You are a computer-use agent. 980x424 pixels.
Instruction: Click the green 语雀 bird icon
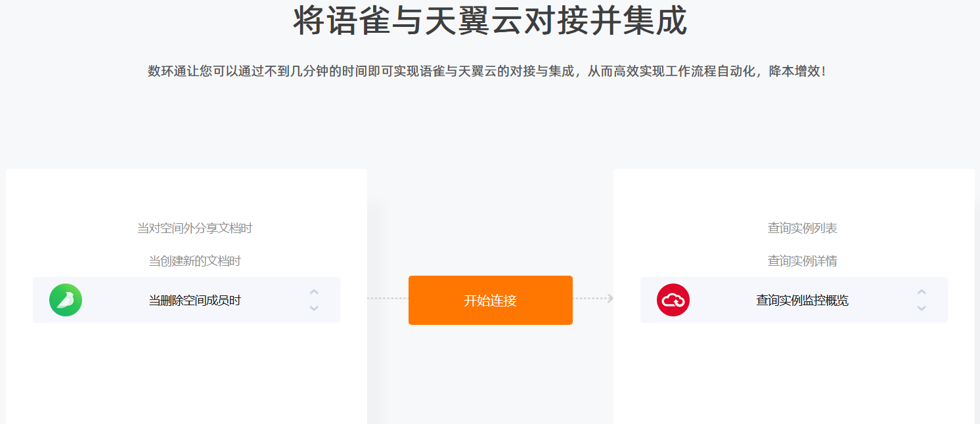[x=66, y=300]
